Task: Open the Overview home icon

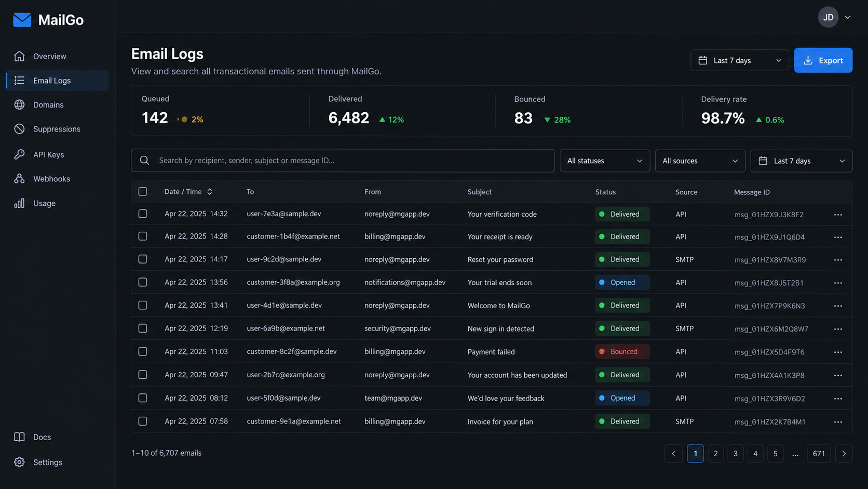Action: click(x=19, y=56)
